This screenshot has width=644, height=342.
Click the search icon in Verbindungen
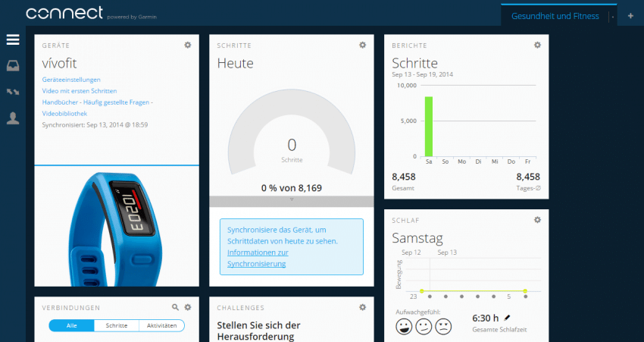[176, 307]
